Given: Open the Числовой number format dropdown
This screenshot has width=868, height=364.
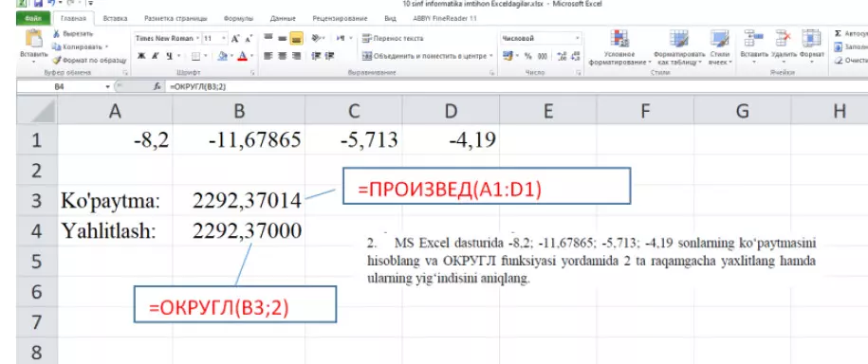Looking at the screenshot, I should click(541, 39).
